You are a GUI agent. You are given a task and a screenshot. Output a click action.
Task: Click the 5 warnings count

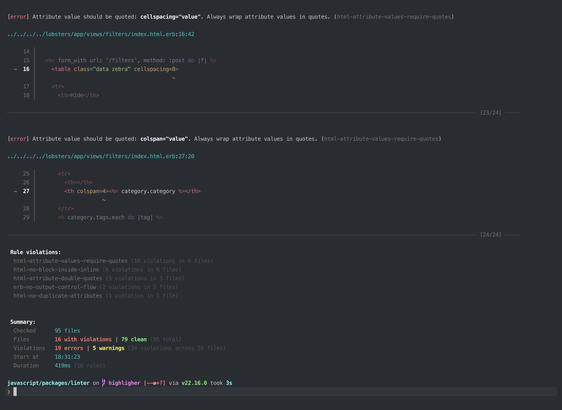coord(109,348)
